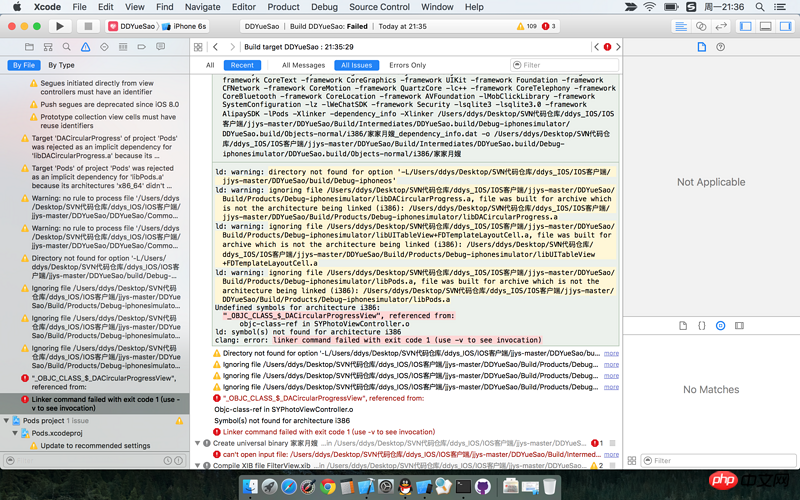
Task: Switch library to icon grid view
Action: (x=632, y=461)
